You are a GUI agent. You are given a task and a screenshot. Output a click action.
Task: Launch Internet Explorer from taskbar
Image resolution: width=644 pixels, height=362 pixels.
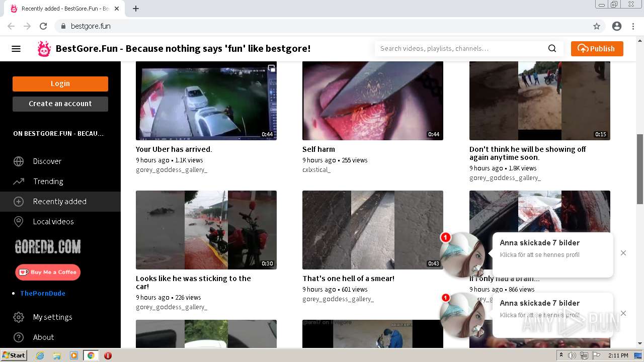[40, 355]
